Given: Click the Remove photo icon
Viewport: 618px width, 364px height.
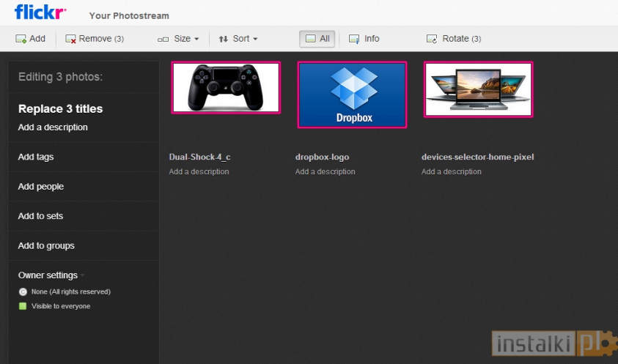Looking at the screenshot, I should (x=70, y=39).
